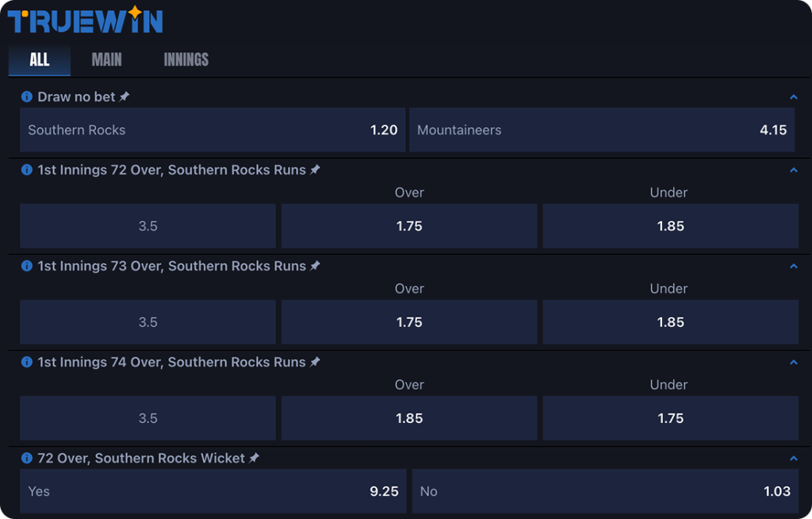Show info for 72 Over Wicket market
Screen dimensions: 812x519
pos(27,458)
